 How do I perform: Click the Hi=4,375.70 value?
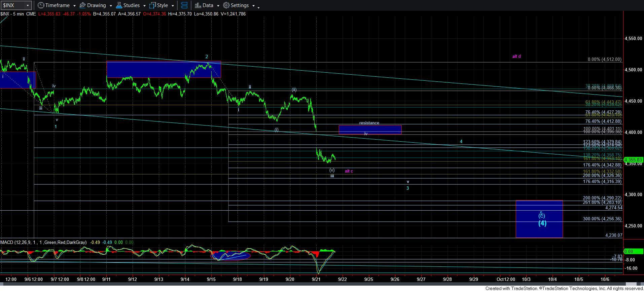pyautogui.click(x=179, y=14)
